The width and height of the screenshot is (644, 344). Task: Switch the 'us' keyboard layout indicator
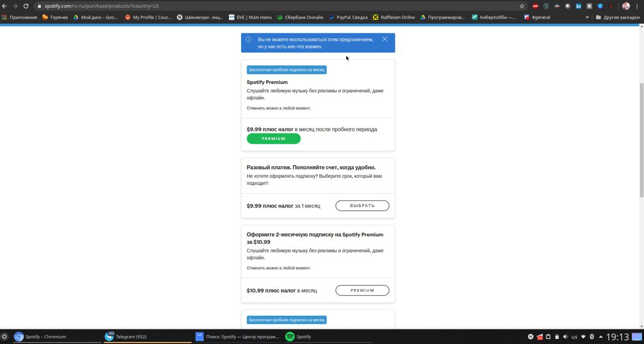point(575,336)
